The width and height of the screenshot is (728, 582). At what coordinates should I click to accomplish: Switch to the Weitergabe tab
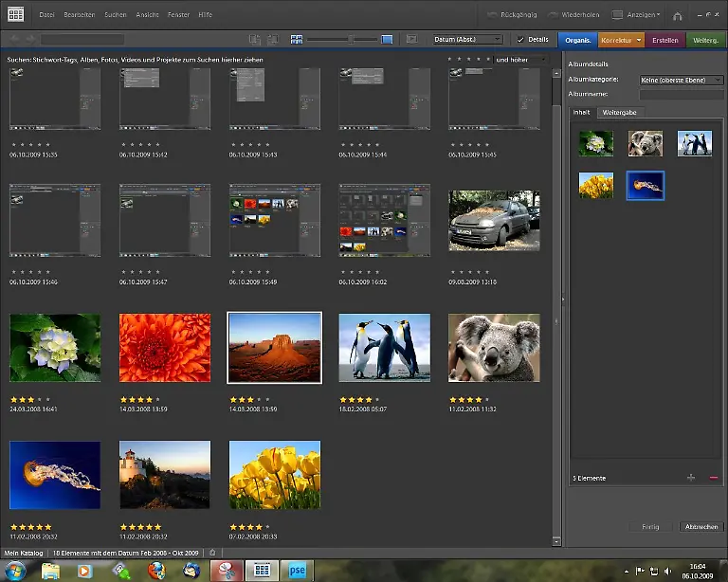tap(620, 112)
